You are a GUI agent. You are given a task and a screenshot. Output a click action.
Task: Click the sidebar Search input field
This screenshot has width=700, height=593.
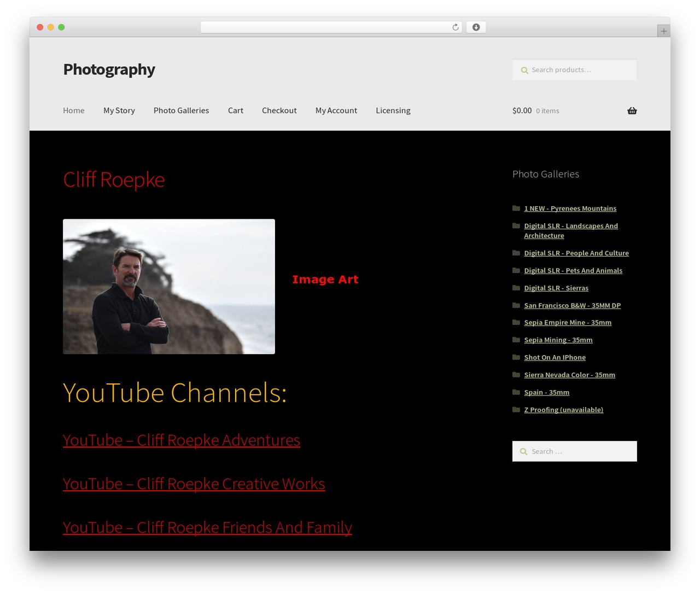[x=575, y=451]
